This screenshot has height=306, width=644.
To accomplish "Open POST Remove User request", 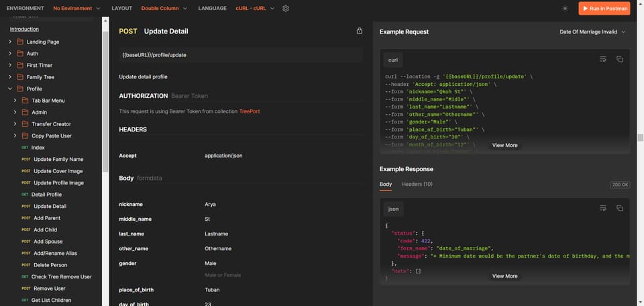I will coord(49,289).
